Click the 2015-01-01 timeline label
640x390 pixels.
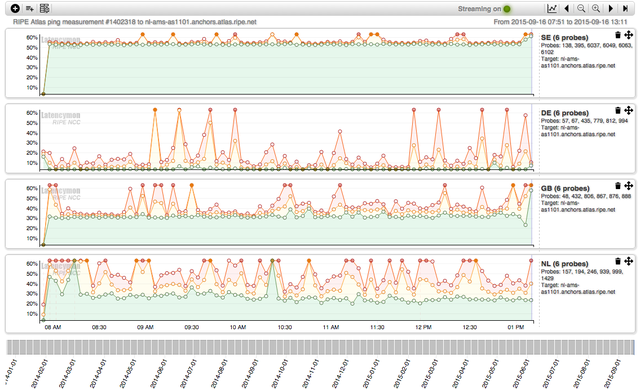click(x=371, y=373)
